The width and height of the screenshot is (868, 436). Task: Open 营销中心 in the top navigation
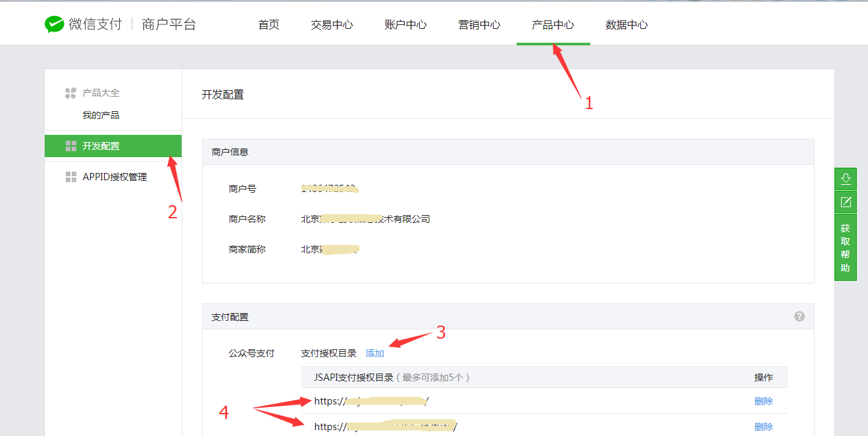coord(479,24)
